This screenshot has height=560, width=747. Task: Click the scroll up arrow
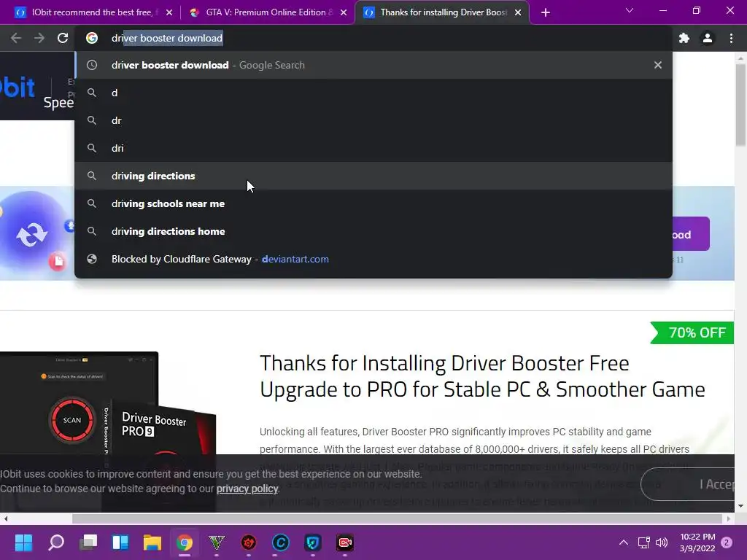coord(740,58)
